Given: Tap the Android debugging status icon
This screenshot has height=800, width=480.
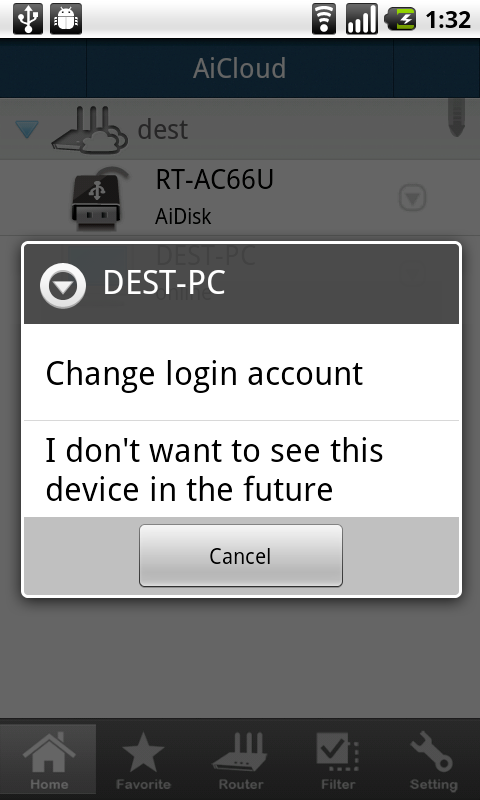Looking at the screenshot, I should tap(66, 19).
